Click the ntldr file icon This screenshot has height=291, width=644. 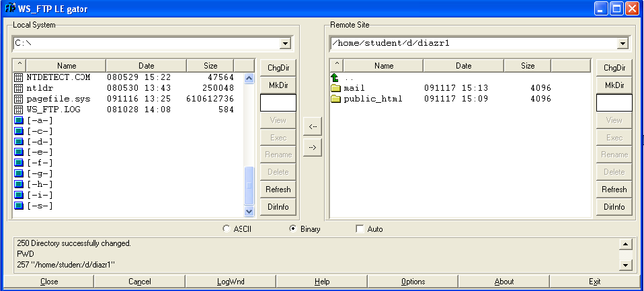tap(18, 88)
